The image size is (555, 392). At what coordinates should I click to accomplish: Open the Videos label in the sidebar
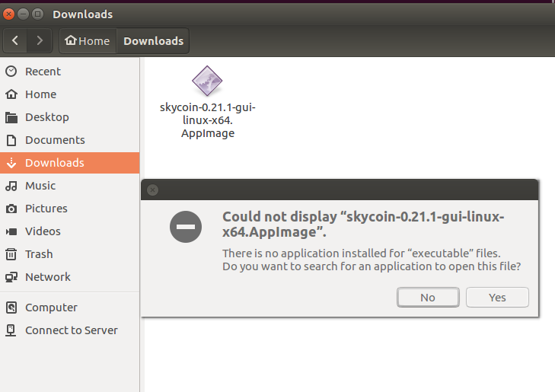tap(43, 231)
